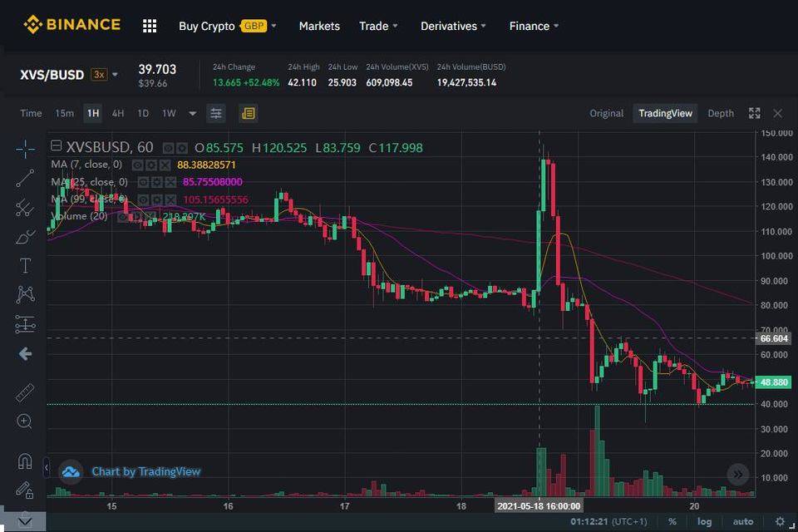Viewport: 798px width, 532px height.
Task: Select the crosshair cursor tool
Action: [25, 149]
